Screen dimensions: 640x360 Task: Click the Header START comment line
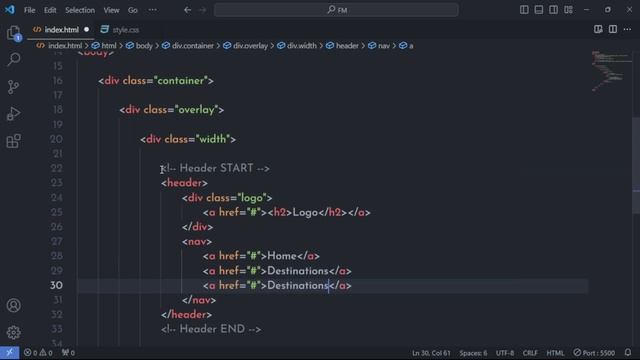click(215, 168)
